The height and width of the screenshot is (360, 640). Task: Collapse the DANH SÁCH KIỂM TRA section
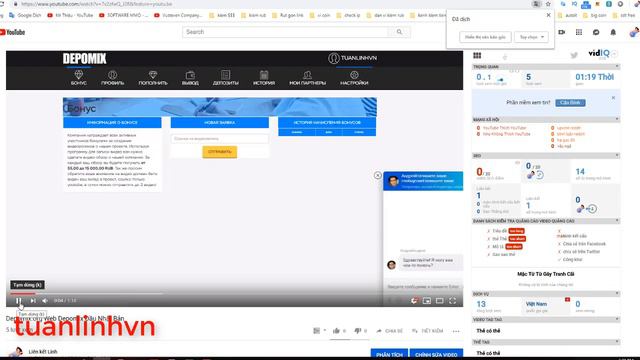(x=617, y=221)
